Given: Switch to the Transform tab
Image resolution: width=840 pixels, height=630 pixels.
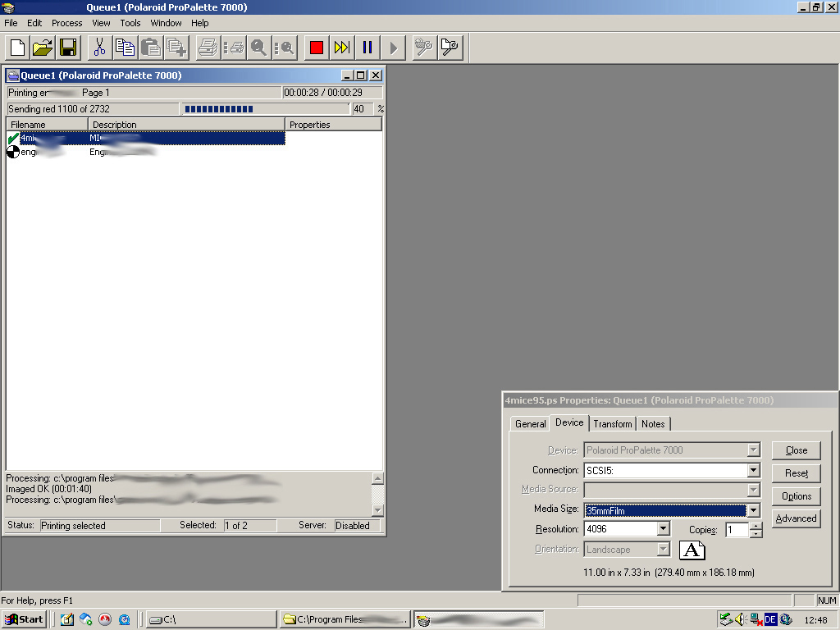Looking at the screenshot, I should click(613, 424).
